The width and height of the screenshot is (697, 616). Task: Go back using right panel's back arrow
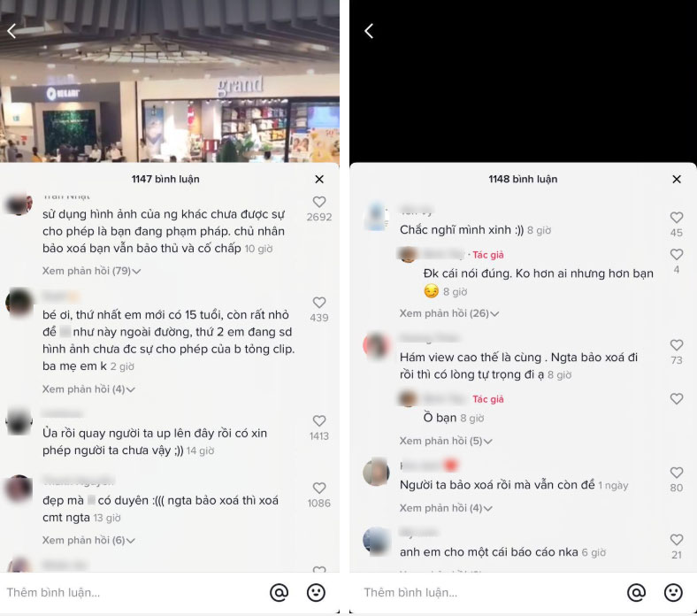tap(369, 31)
